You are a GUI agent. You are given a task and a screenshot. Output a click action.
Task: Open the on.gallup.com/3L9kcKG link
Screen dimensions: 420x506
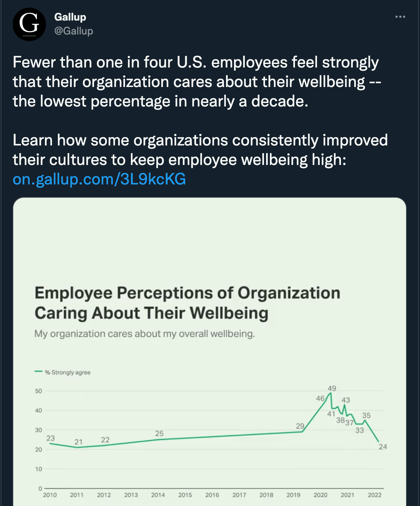[99, 179]
